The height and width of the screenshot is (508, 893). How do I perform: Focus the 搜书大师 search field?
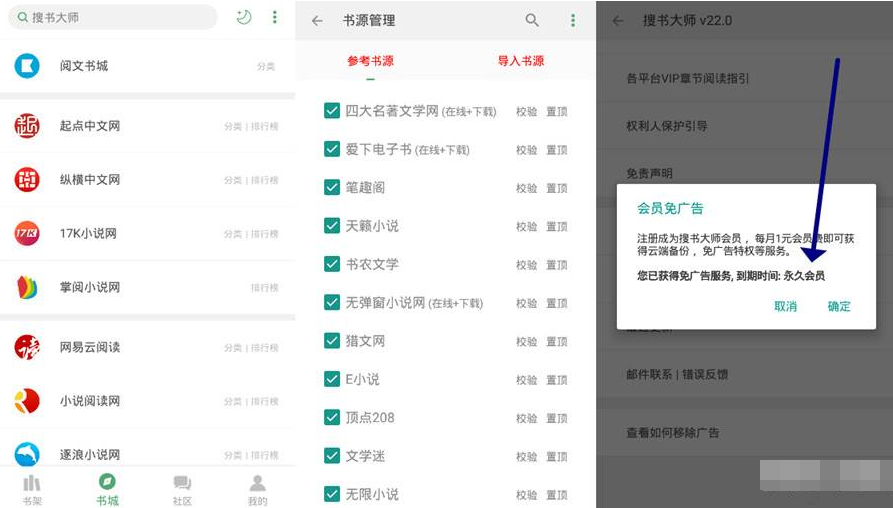coord(112,17)
